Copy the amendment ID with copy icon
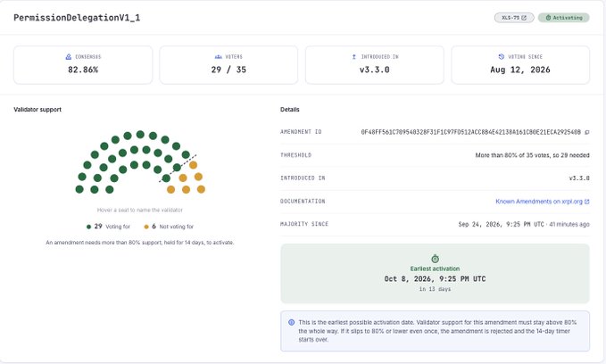The height and width of the screenshot is (364, 606). (587, 132)
